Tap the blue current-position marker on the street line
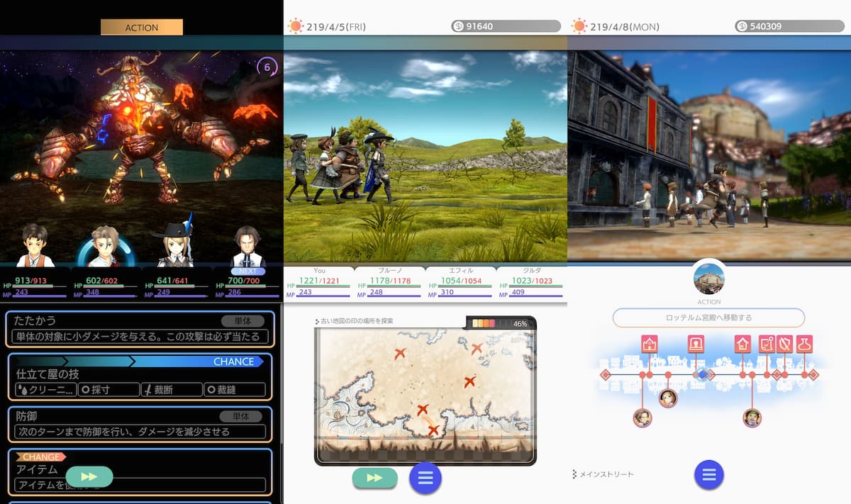This screenshot has width=851, height=504. (703, 374)
